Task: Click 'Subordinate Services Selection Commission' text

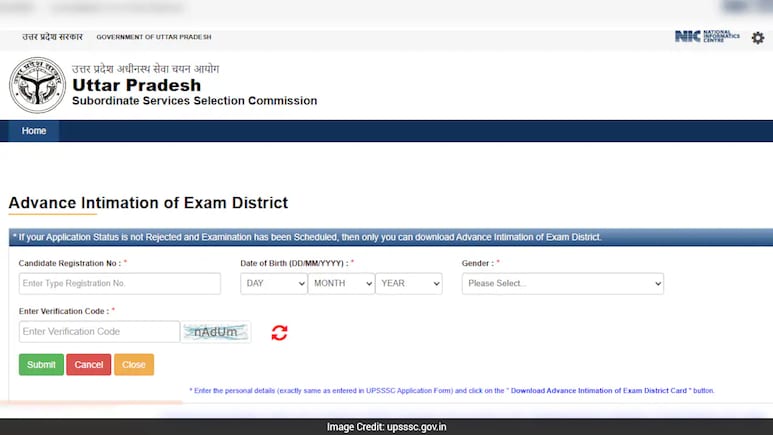Action: coord(195,101)
